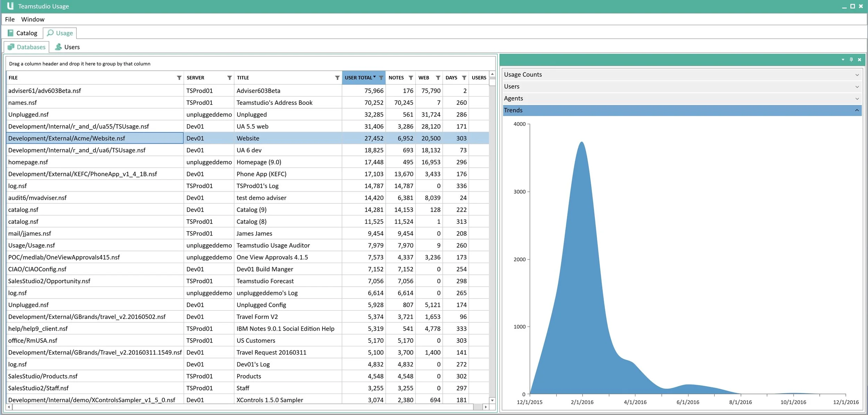Screen dimensions: 868x415
Task: Click the WEB column filter icon
Action: point(438,78)
